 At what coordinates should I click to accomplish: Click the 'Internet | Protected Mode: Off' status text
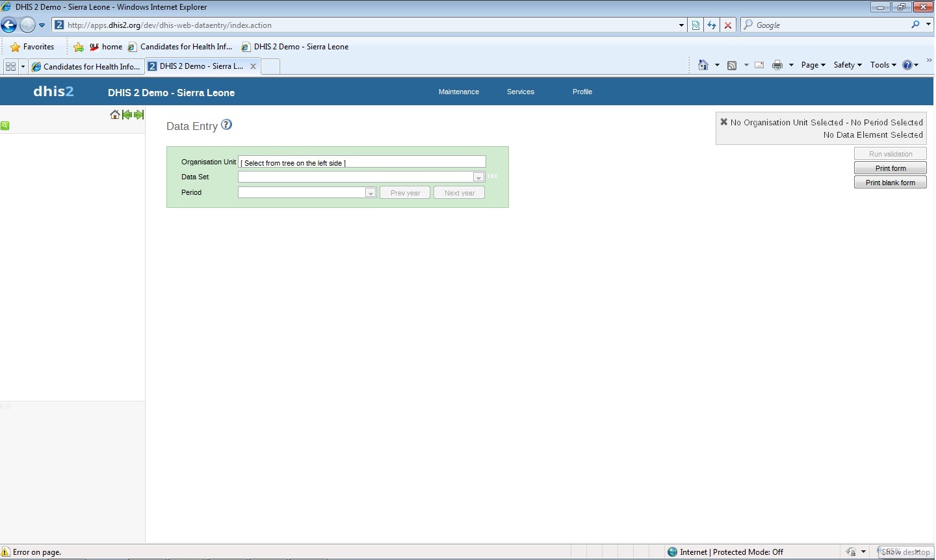click(x=731, y=552)
